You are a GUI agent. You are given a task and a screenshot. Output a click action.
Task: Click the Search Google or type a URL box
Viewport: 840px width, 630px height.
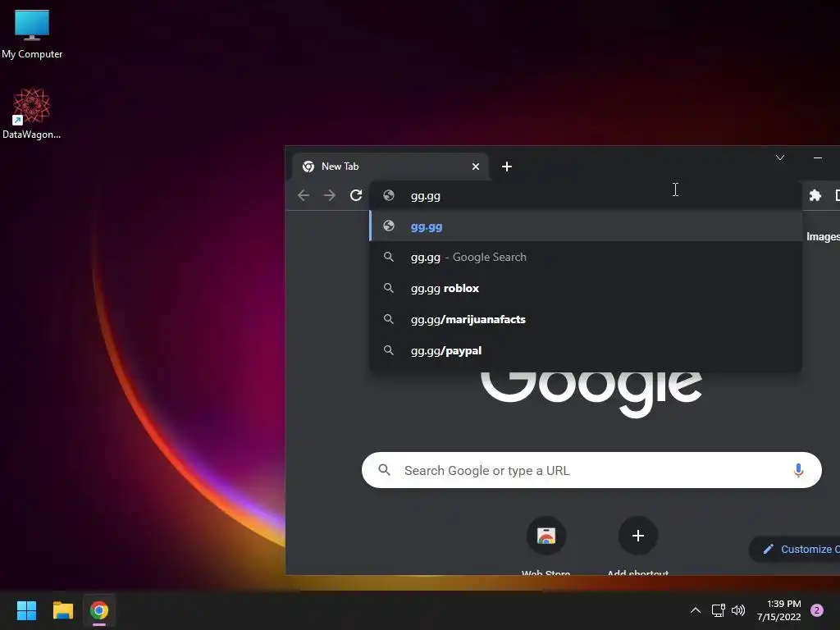pos(591,470)
